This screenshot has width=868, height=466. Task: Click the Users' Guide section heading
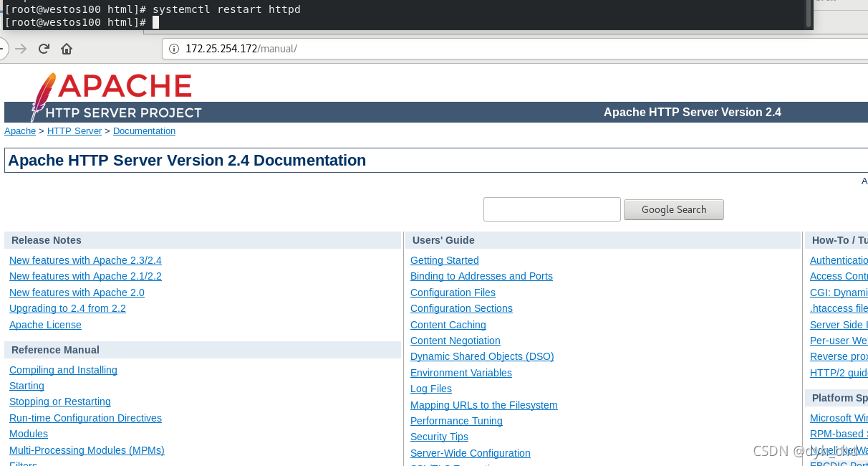(x=443, y=240)
